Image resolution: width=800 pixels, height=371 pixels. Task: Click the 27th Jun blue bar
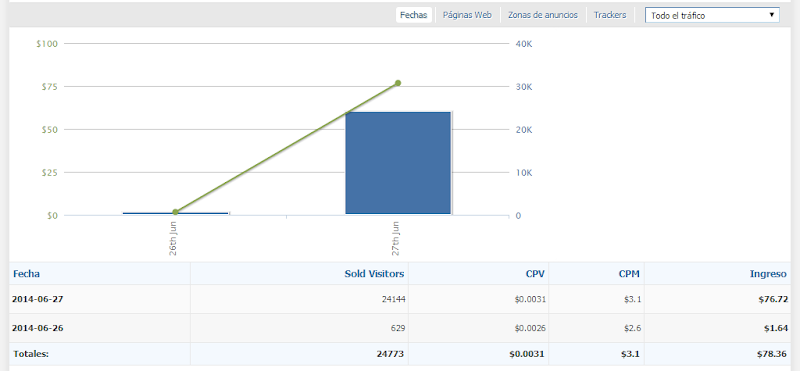[x=398, y=162]
